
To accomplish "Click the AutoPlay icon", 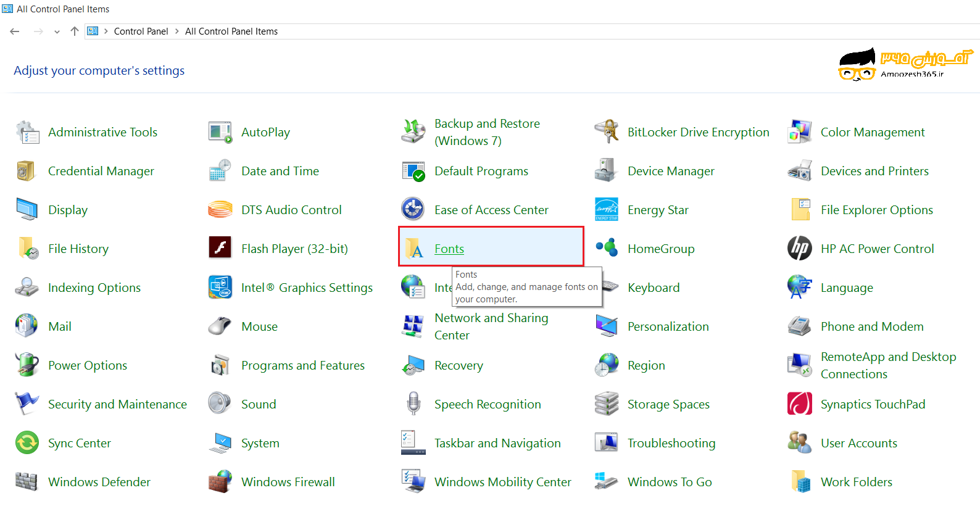I will point(220,132).
